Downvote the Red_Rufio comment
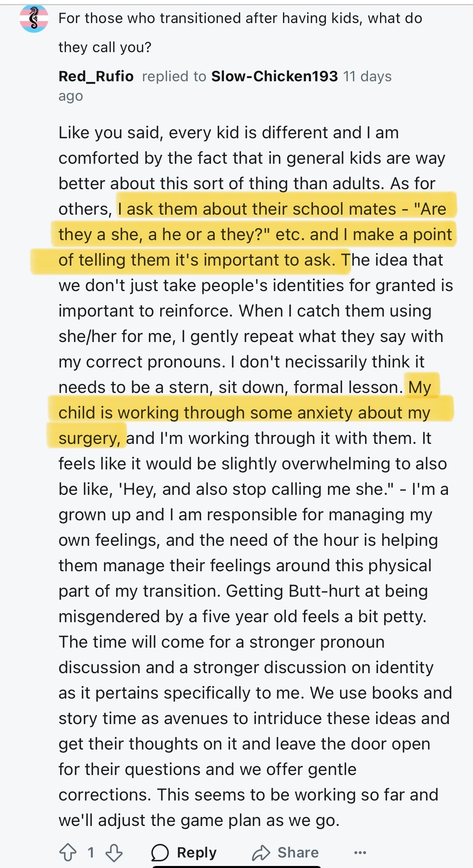Screen dimensions: 473x868 pos(114,852)
